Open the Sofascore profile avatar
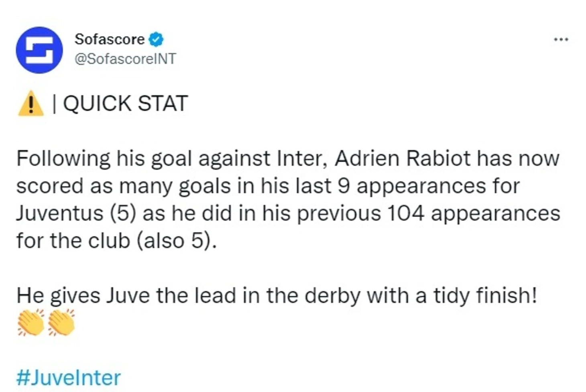This screenshot has width=586, height=392. tap(39, 50)
